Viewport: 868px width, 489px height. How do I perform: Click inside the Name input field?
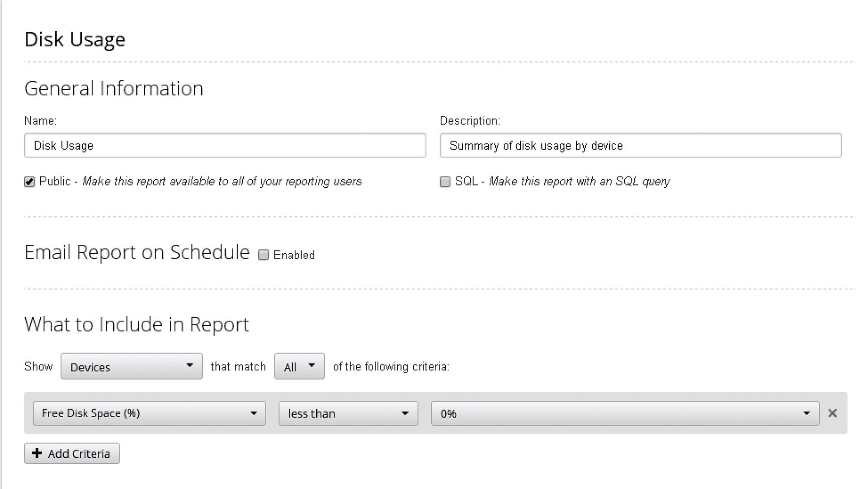[x=225, y=145]
